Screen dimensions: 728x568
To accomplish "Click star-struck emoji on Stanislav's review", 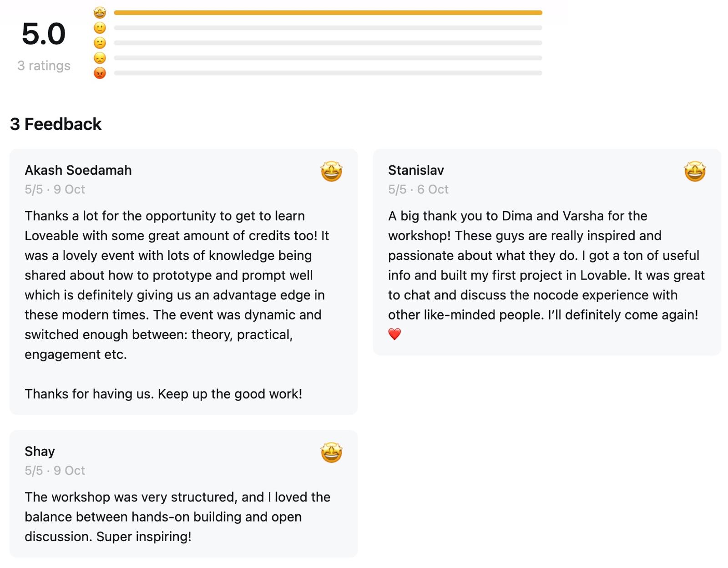I will (x=694, y=172).
